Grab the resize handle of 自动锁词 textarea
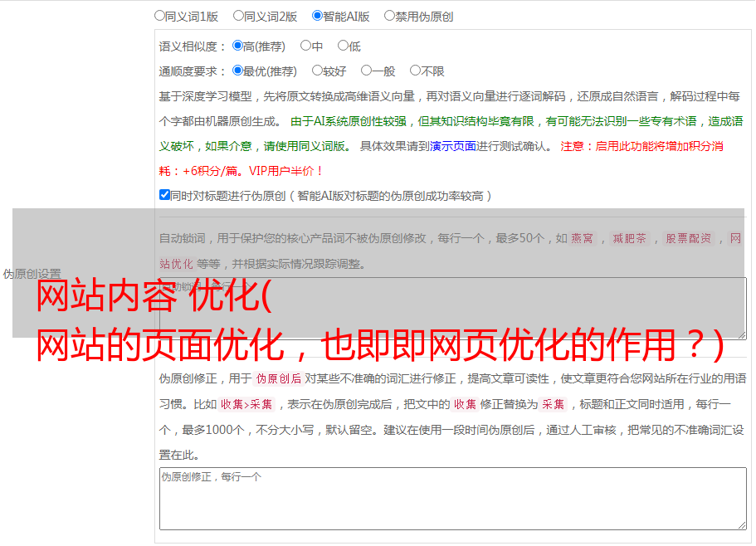This screenshot has height=546, width=756. 742,335
